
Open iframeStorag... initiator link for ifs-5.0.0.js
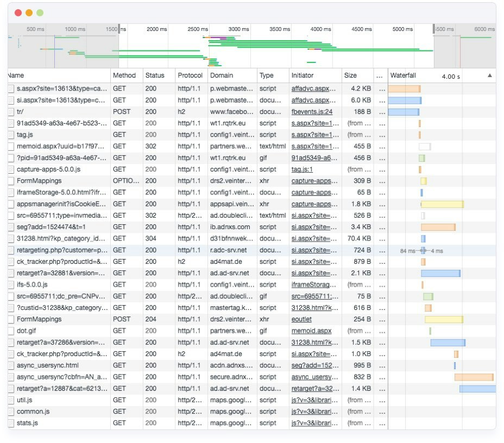(x=314, y=285)
